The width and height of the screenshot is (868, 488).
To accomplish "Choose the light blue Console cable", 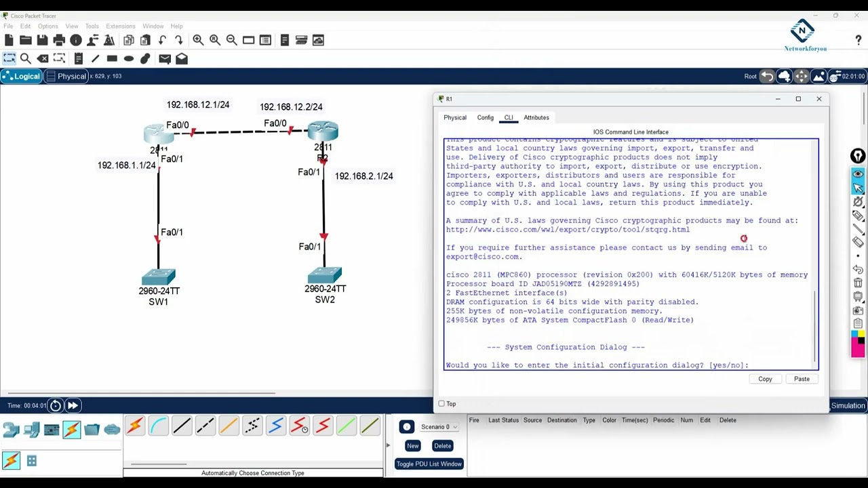I will [x=158, y=426].
